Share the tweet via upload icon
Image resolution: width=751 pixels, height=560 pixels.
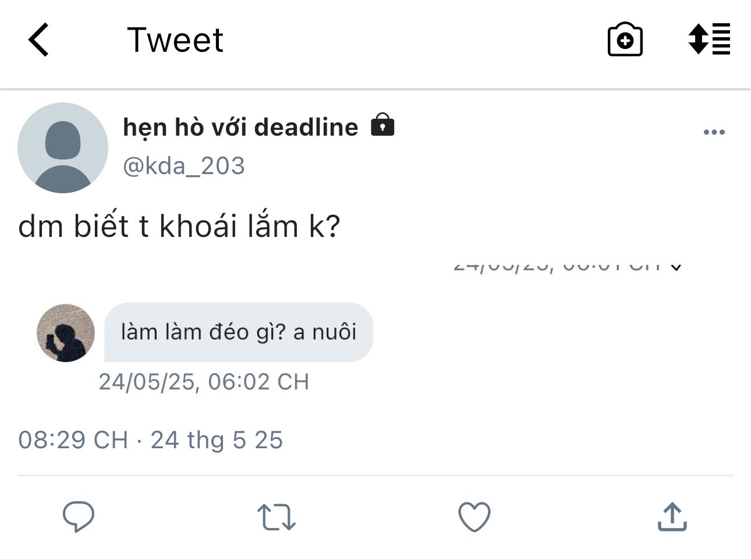coord(672,517)
